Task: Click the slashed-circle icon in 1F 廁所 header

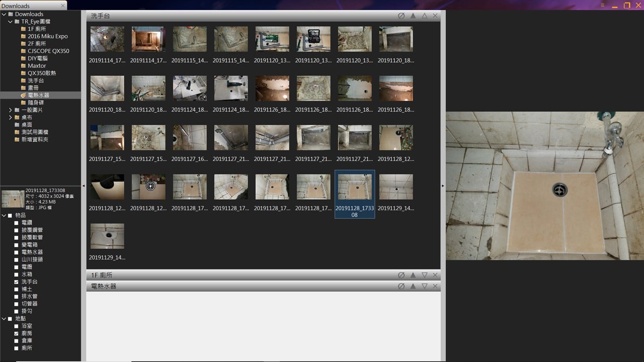Action: 401,275
